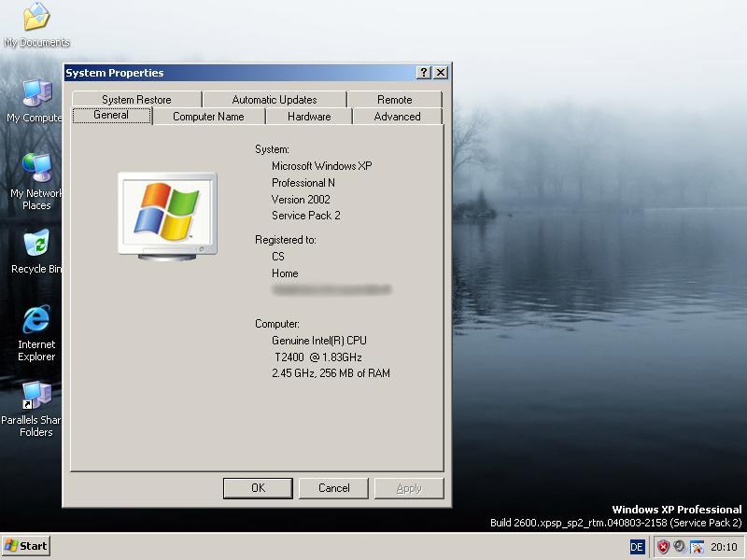The width and height of the screenshot is (747, 560).
Task: Click the red Security Center shield tray icon
Action: [x=663, y=547]
